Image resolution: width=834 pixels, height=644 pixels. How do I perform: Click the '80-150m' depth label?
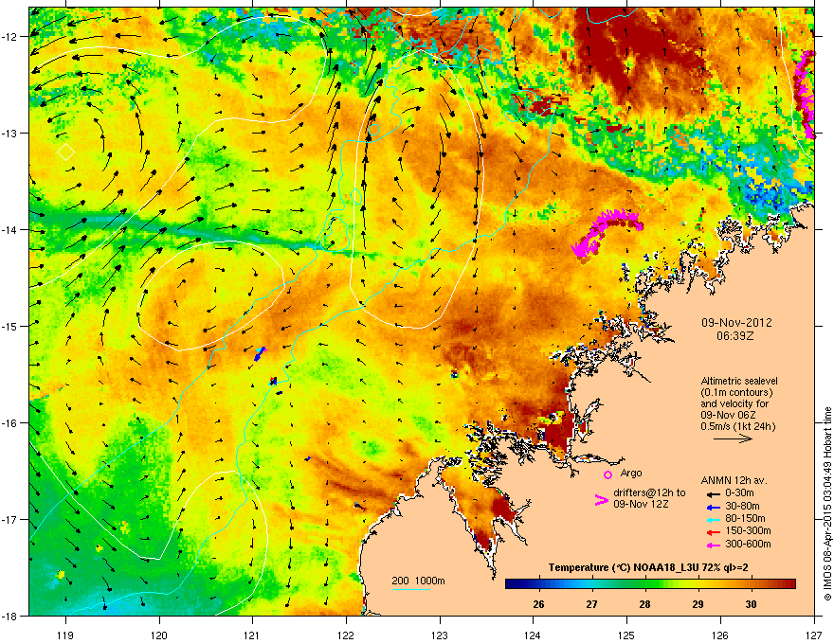point(745,519)
